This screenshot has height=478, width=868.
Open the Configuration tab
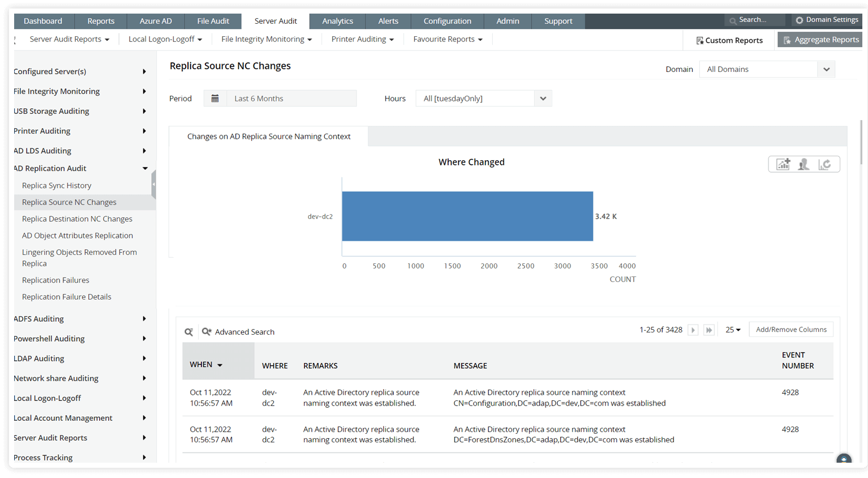coord(448,21)
